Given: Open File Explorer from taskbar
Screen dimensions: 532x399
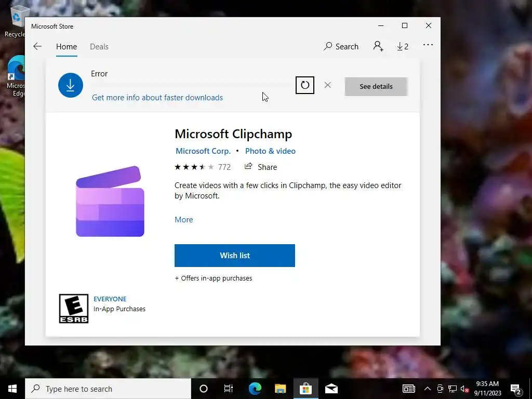Looking at the screenshot, I should pyautogui.click(x=280, y=389).
